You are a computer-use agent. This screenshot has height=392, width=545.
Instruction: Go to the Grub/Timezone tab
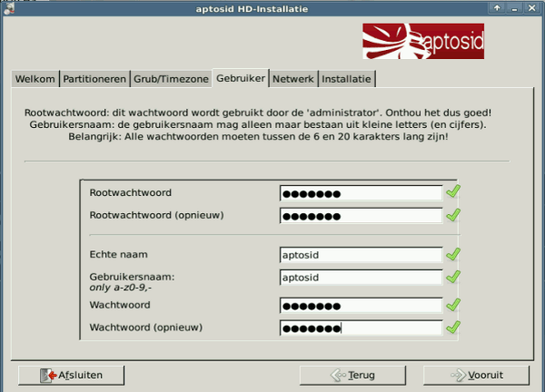(171, 79)
